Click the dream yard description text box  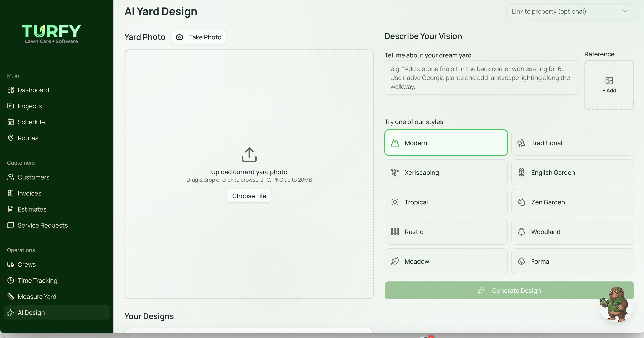tap(481, 77)
